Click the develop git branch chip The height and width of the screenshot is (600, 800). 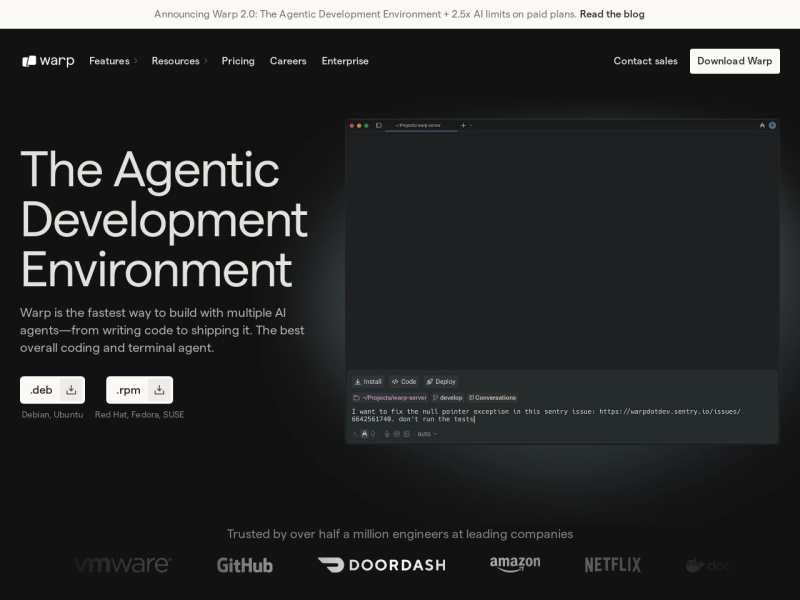tap(447, 397)
